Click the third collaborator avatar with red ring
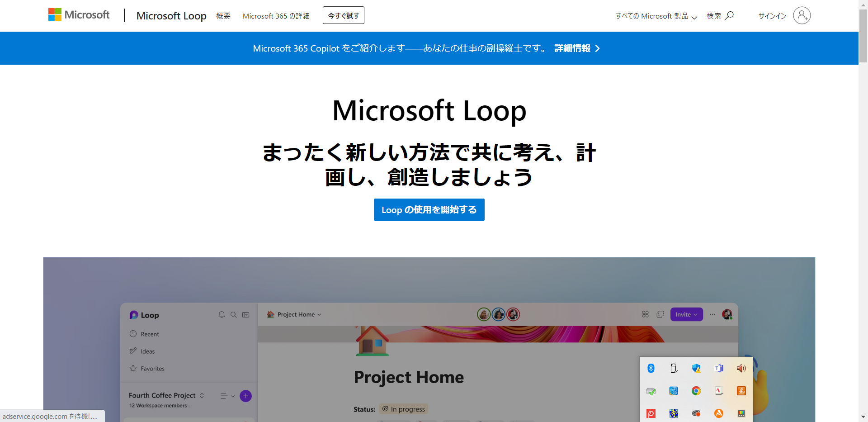This screenshot has height=422, width=868. click(513, 314)
